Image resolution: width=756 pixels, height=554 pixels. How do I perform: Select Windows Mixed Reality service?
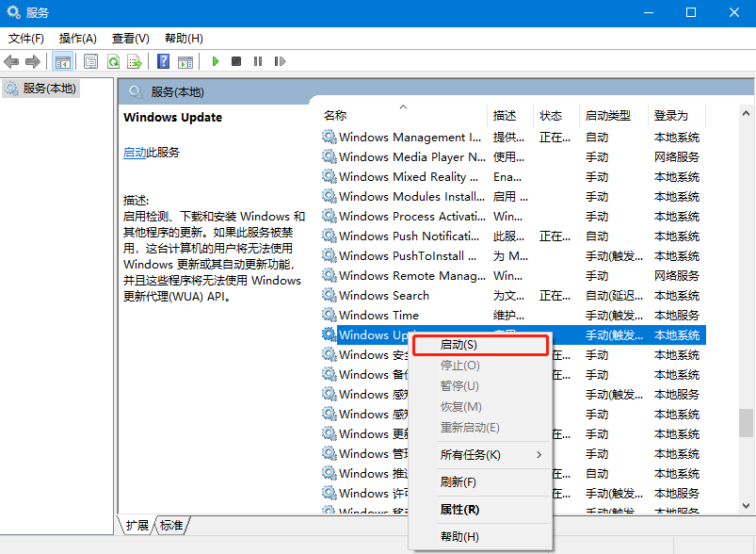(513, 176)
